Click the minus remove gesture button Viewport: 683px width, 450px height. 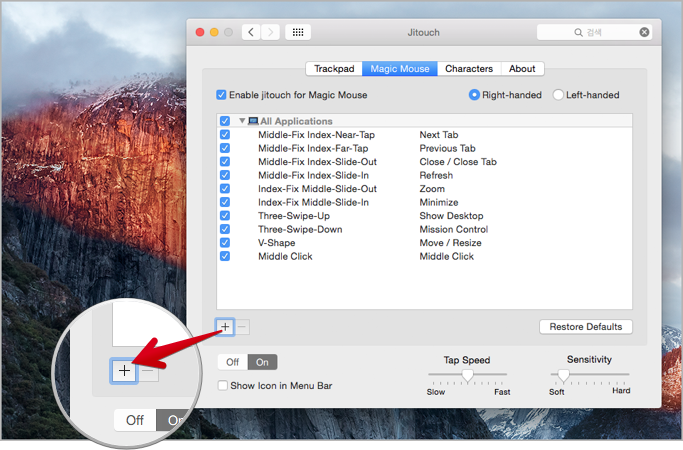coord(243,327)
